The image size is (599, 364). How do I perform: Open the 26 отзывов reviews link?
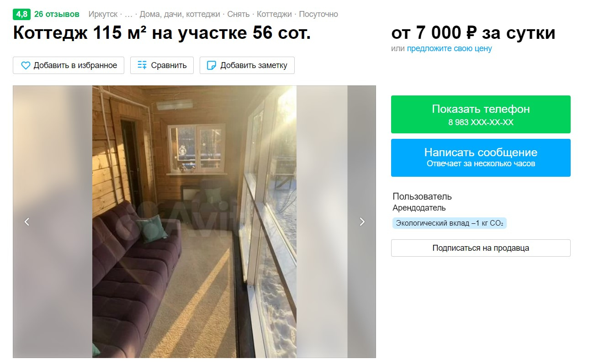tap(57, 14)
